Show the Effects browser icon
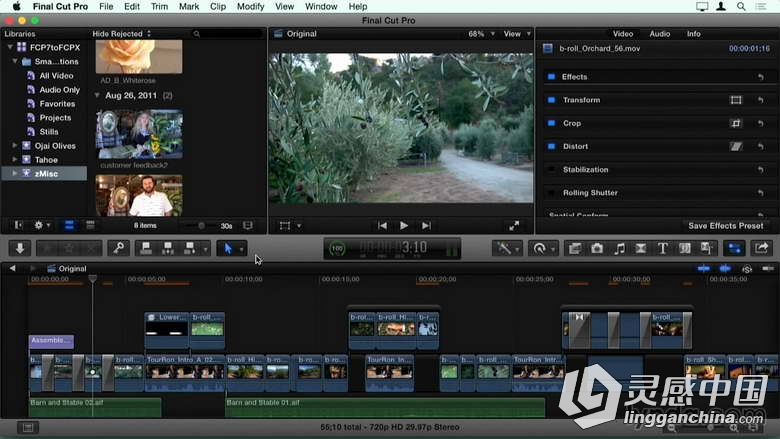Viewport: 780px width, 439px height. 575,248
